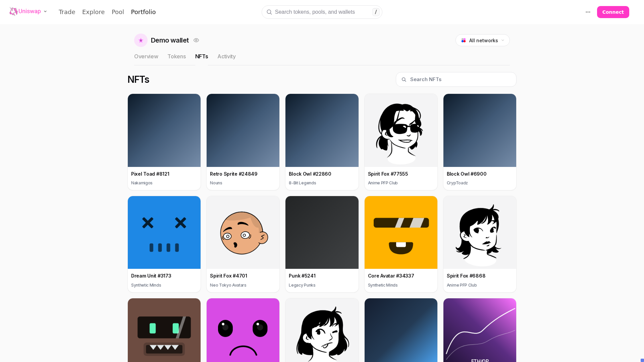Image resolution: width=644 pixels, height=362 pixels.
Task: Open the Spirit Fox #6868 girl portrait
Action: tap(480, 232)
